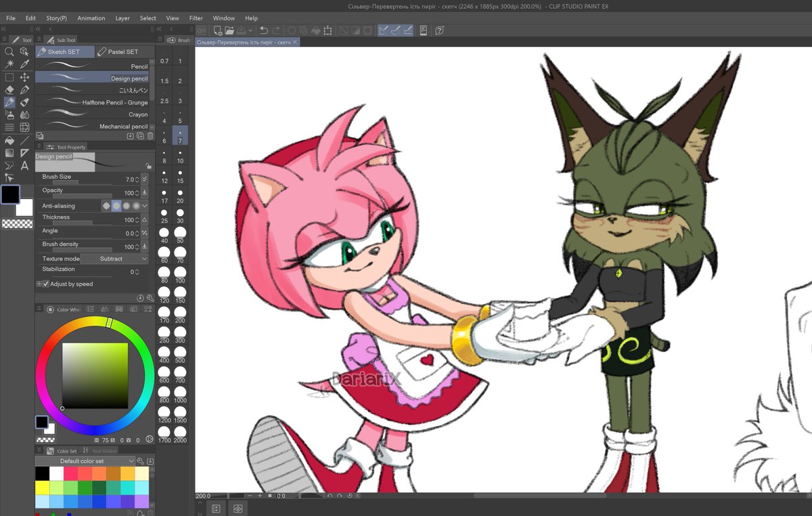The width and height of the screenshot is (812, 516).
Task: Click the Redo arrow in command bar
Action: point(276,30)
